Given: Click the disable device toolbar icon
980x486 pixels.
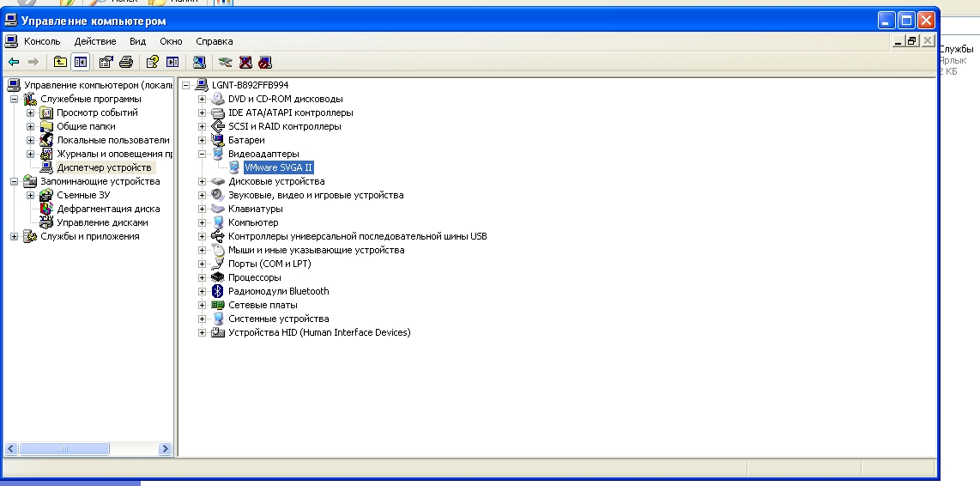Looking at the screenshot, I should [265, 62].
